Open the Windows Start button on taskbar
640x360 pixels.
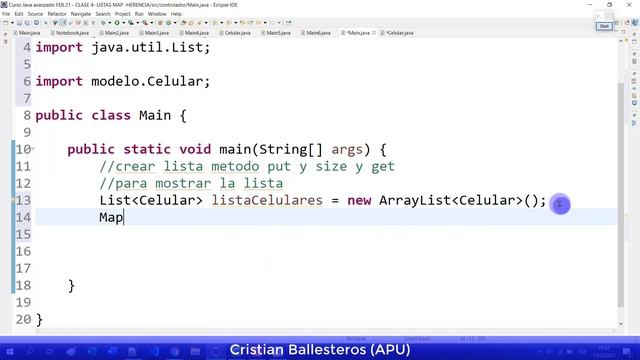[x=10, y=351]
